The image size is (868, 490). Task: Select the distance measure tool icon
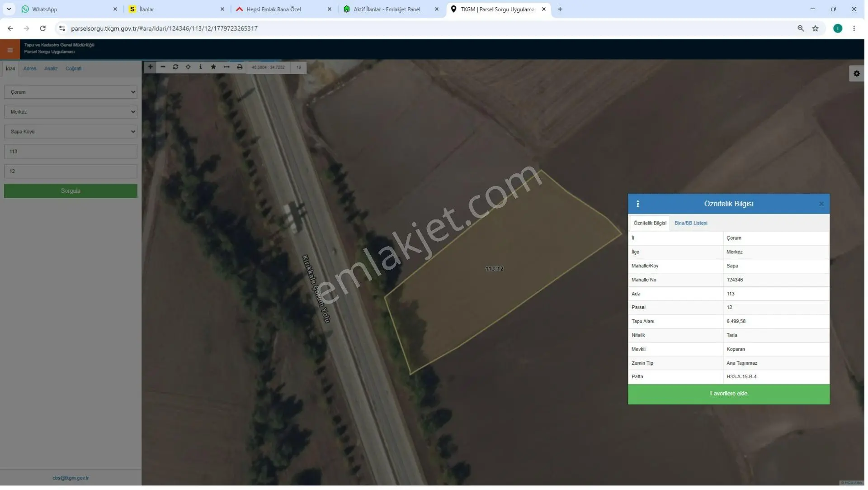pos(226,67)
